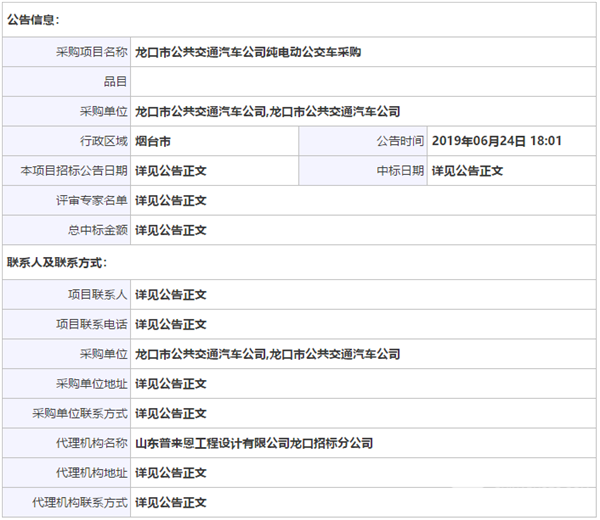Click the value beside 采购单位联系方式
Screen dimensions: 600x520
click(170, 413)
